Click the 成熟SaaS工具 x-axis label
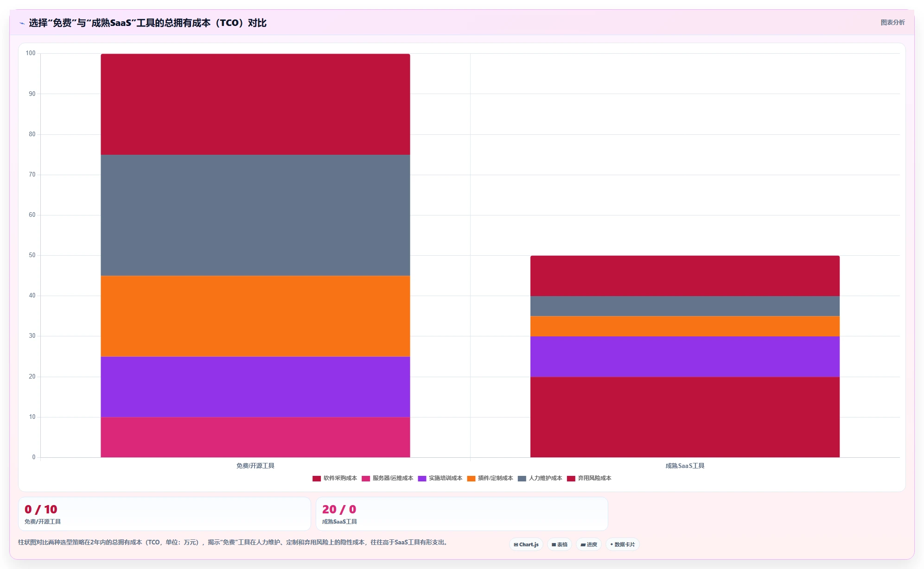 (685, 466)
